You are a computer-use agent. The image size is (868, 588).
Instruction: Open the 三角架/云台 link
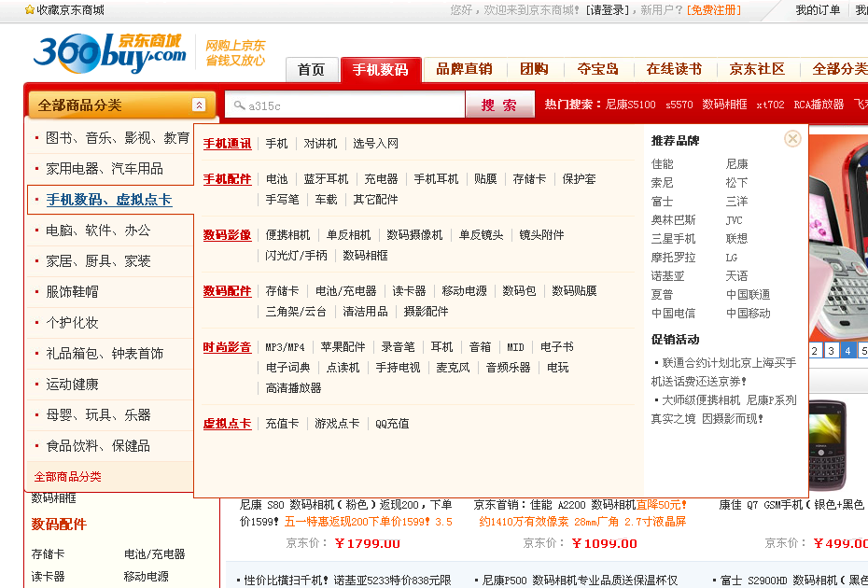pyautogui.click(x=296, y=312)
